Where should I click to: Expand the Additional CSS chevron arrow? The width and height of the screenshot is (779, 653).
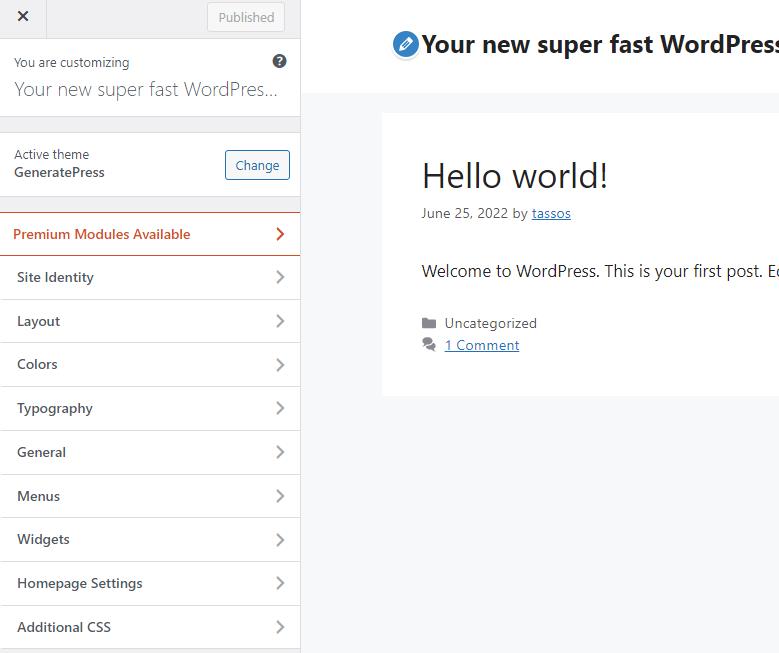[x=280, y=627]
